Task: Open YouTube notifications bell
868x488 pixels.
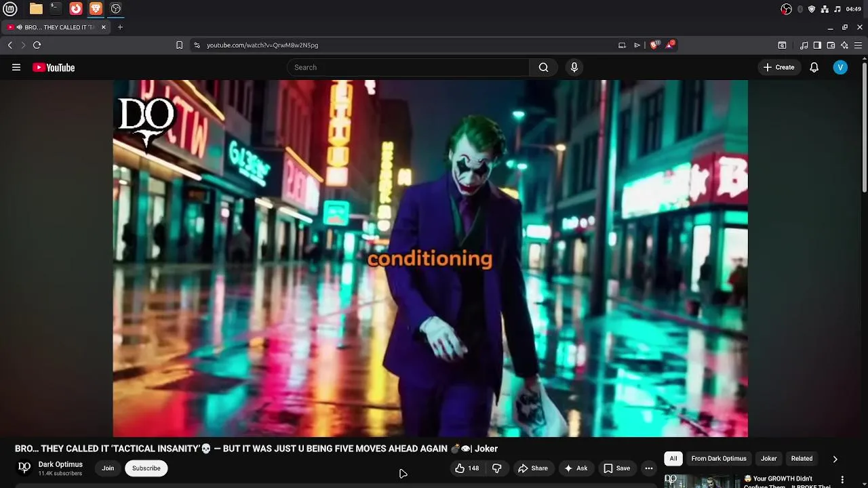Action: pyautogui.click(x=814, y=67)
